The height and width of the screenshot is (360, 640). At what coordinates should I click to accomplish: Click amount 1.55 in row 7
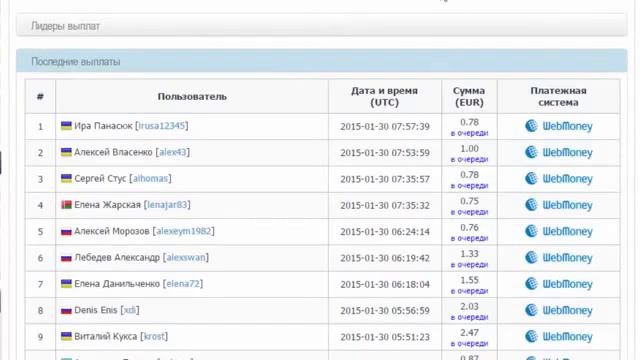coord(469,280)
